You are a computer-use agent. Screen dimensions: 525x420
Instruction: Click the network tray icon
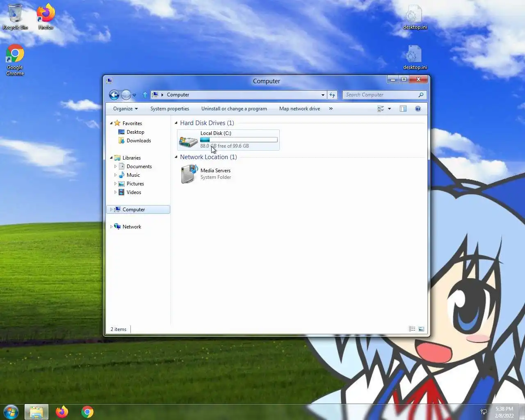pos(484,412)
